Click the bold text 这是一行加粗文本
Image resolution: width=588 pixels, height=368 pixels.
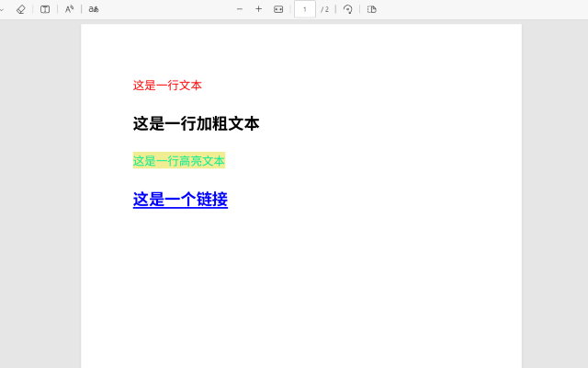click(x=196, y=123)
